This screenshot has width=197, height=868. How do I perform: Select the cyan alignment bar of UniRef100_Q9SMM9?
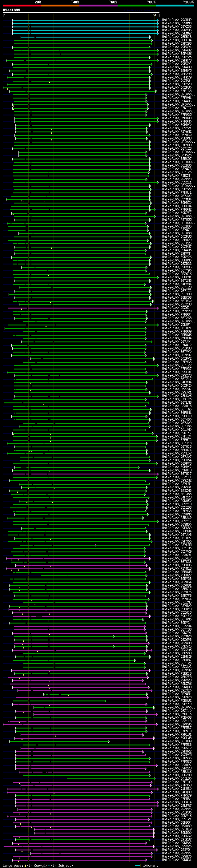click(86, 20)
